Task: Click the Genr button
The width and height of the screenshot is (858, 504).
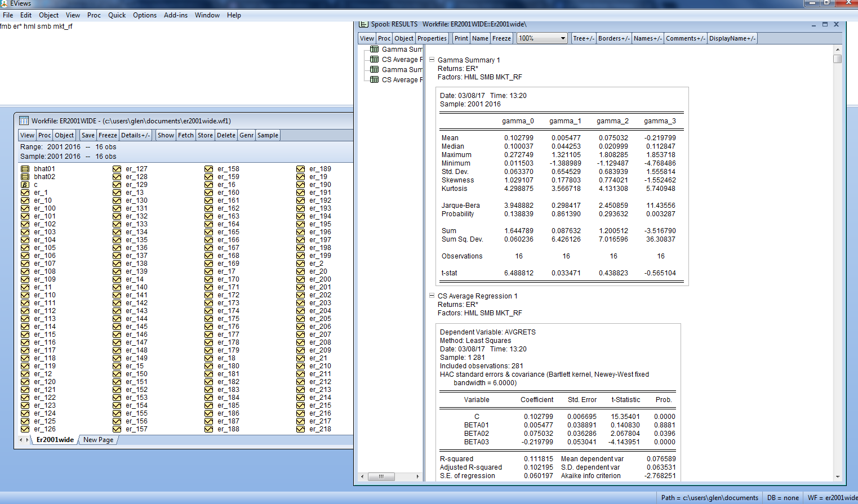Action: click(x=247, y=135)
